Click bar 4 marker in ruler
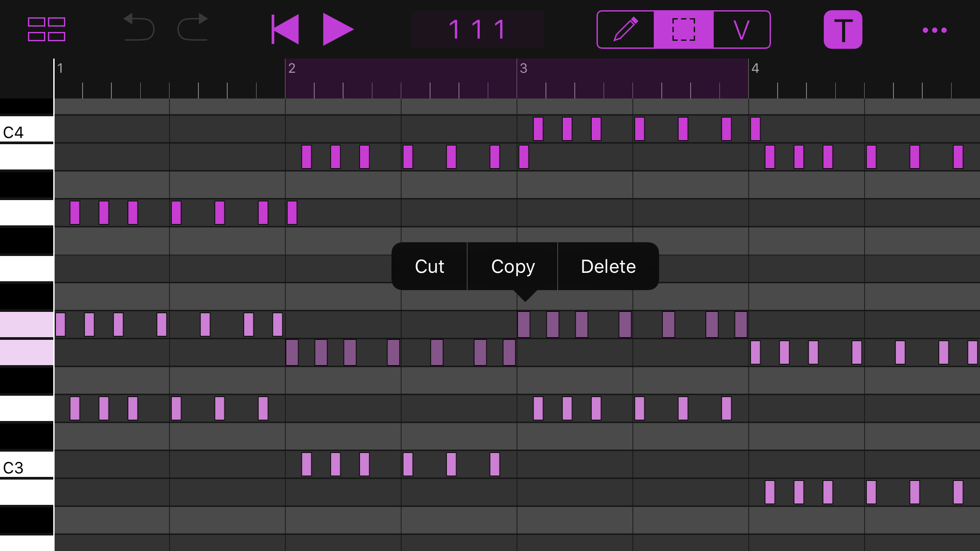Viewport: 980px width, 551px height. point(755,68)
